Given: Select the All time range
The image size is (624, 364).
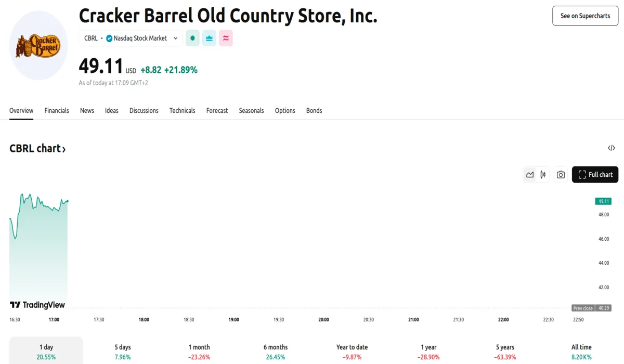Looking at the screenshot, I should 581,352.
